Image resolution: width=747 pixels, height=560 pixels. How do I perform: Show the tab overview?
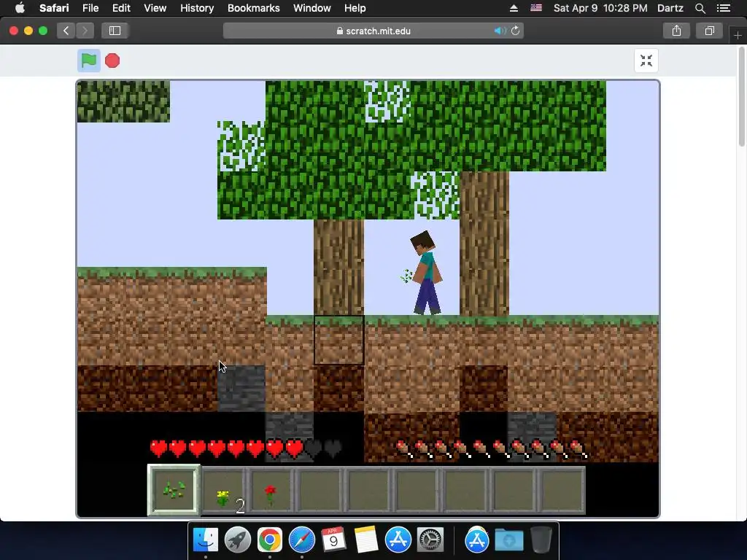pyautogui.click(x=709, y=31)
